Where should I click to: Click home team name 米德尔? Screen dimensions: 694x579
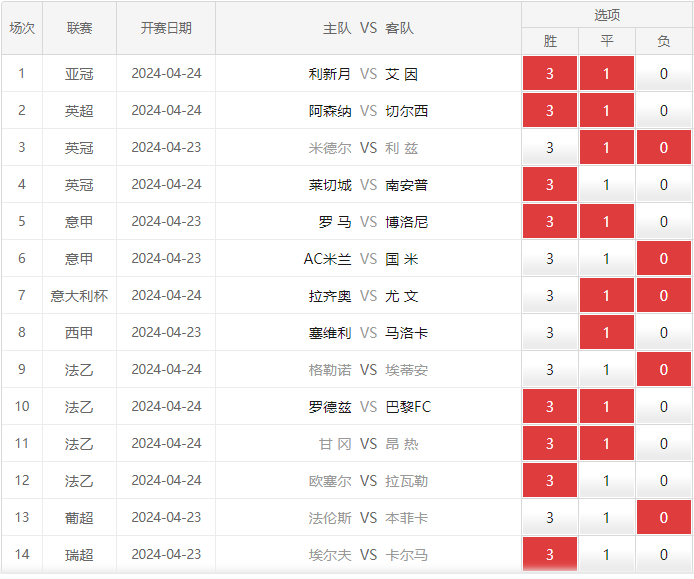(x=330, y=148)
